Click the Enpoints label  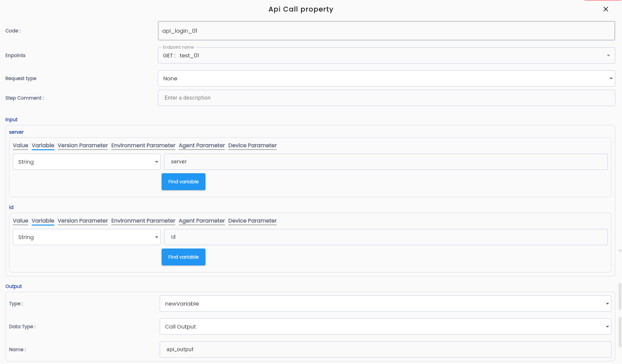tap(15, 55)
